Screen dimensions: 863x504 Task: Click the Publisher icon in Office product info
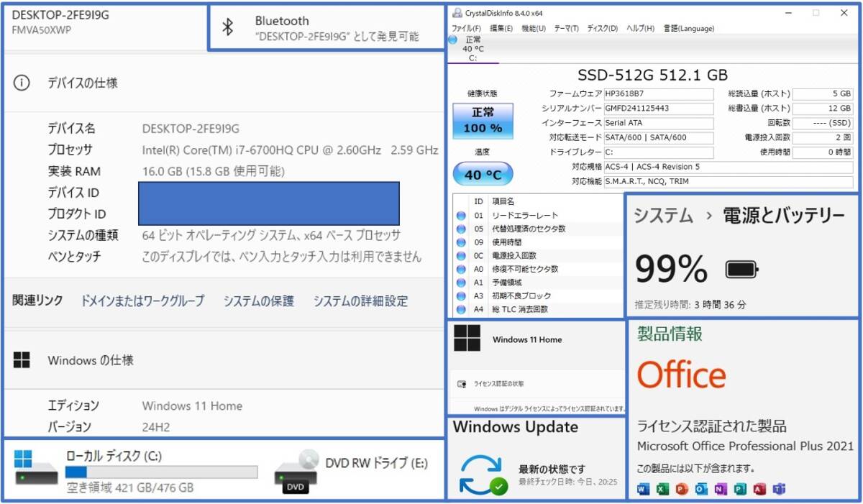(740, 489)
